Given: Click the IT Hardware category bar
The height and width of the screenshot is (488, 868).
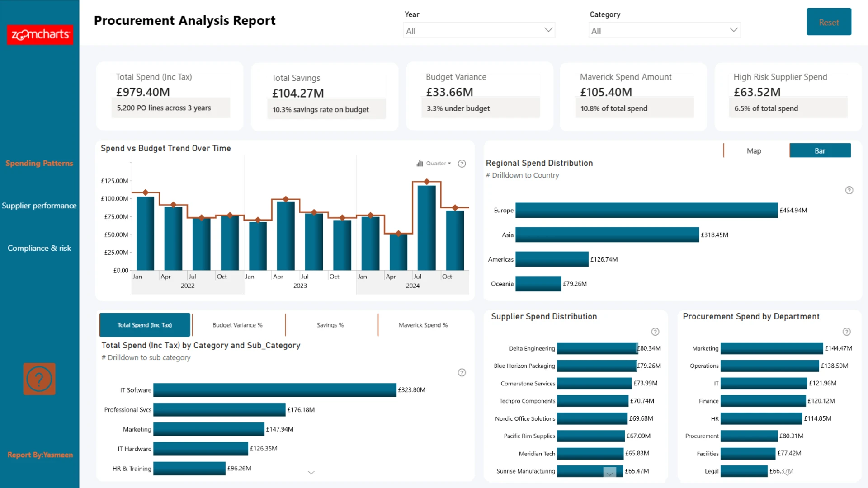Looking at the screenshot, I should pos(201,449).
